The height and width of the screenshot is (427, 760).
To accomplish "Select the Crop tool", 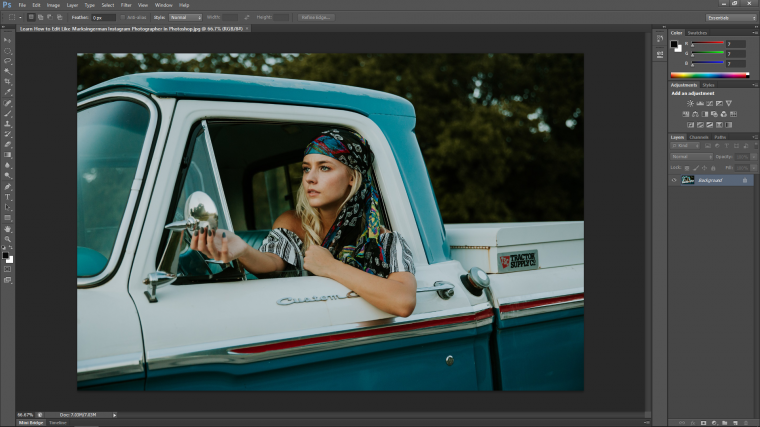I will coord(7,82).
